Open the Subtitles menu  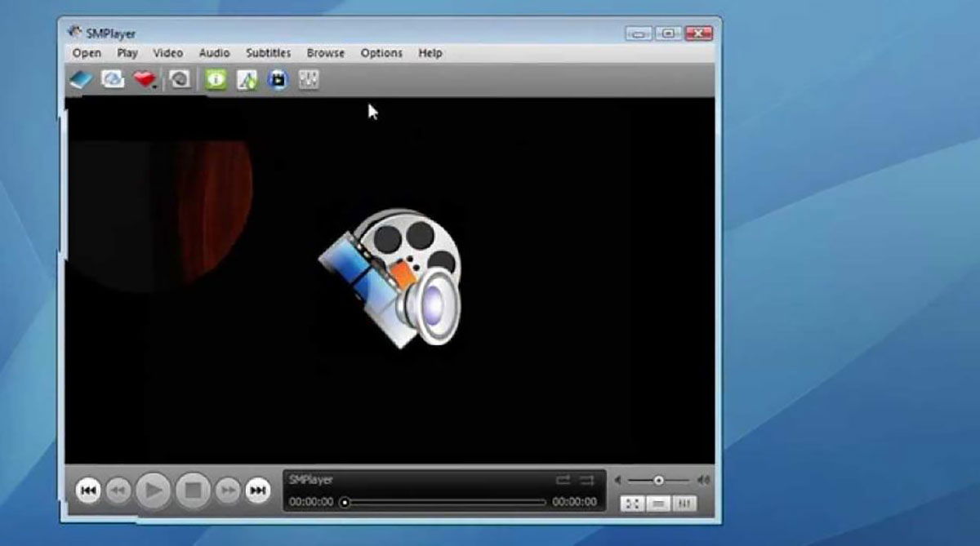(269, 53)
